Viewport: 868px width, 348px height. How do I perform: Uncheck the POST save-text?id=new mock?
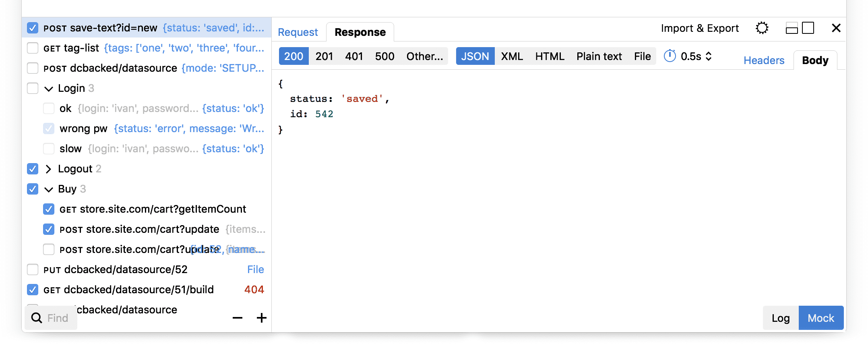tap(33, 28)
